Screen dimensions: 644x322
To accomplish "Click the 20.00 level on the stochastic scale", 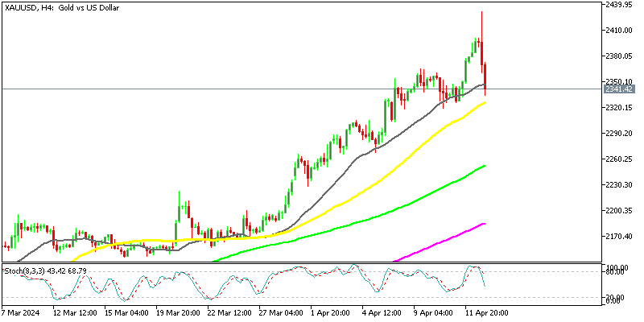I will tap(616, 295).
